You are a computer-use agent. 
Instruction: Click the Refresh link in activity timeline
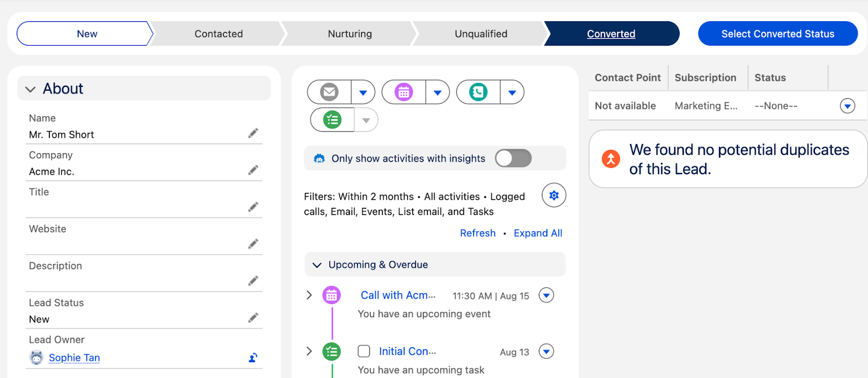coord(477,232)
